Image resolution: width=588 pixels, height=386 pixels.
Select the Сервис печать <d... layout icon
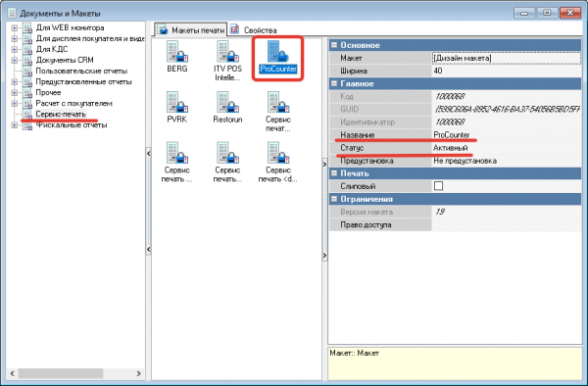[278, 153]
